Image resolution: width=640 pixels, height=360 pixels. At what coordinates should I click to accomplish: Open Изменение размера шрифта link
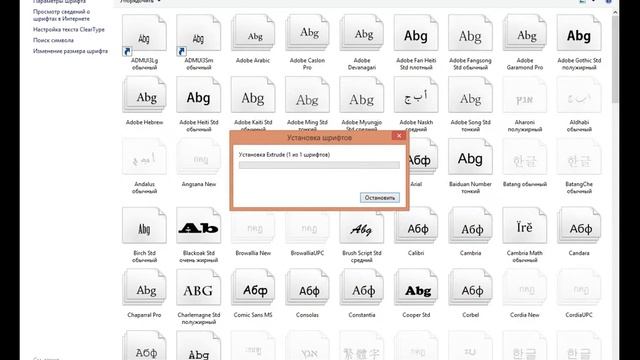[x=70, y=51]
